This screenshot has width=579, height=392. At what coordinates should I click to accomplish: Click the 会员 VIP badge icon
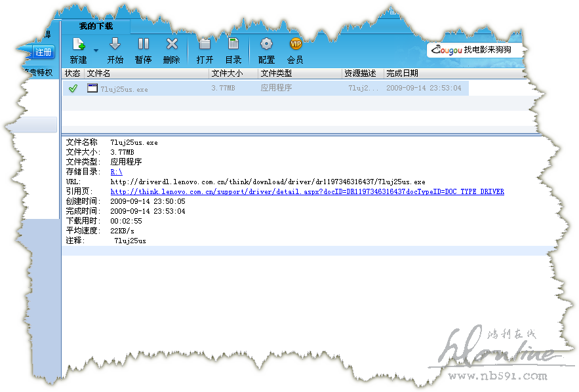tap(295, 45)
